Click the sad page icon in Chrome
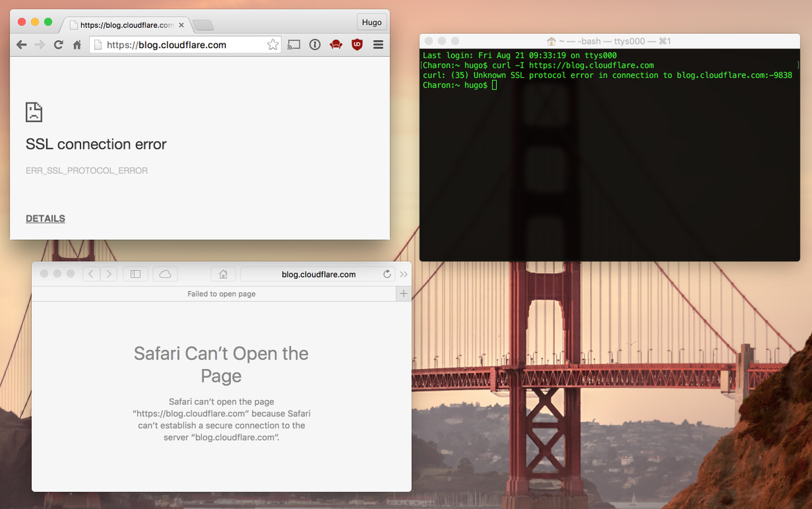 34,112
